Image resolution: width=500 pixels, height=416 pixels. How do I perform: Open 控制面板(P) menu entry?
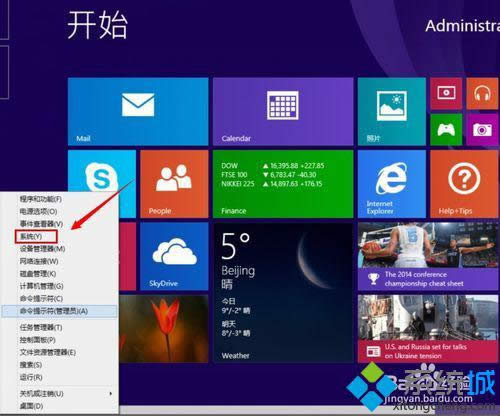click(37, 340)
